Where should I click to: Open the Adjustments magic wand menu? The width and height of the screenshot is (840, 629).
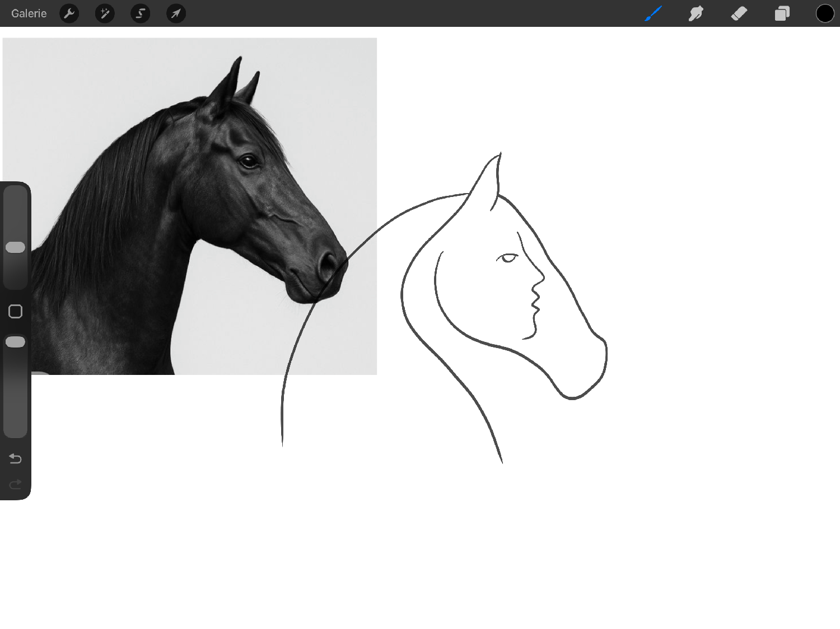(105, 13)
